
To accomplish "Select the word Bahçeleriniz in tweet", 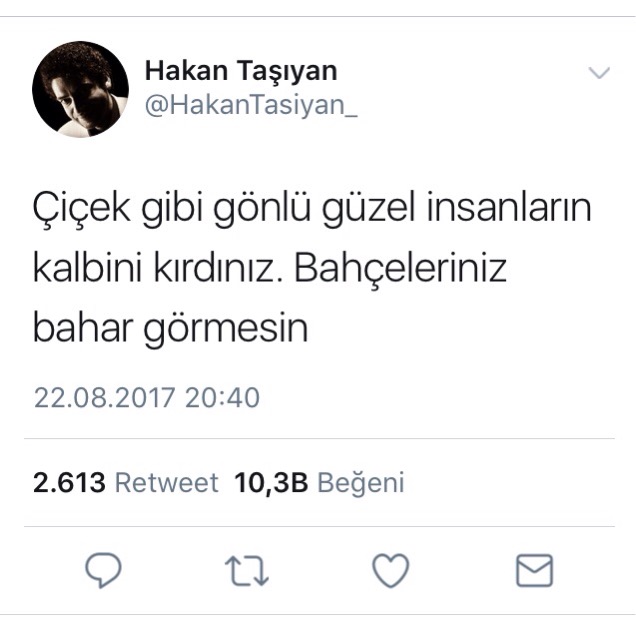I will tap(400, 268).
